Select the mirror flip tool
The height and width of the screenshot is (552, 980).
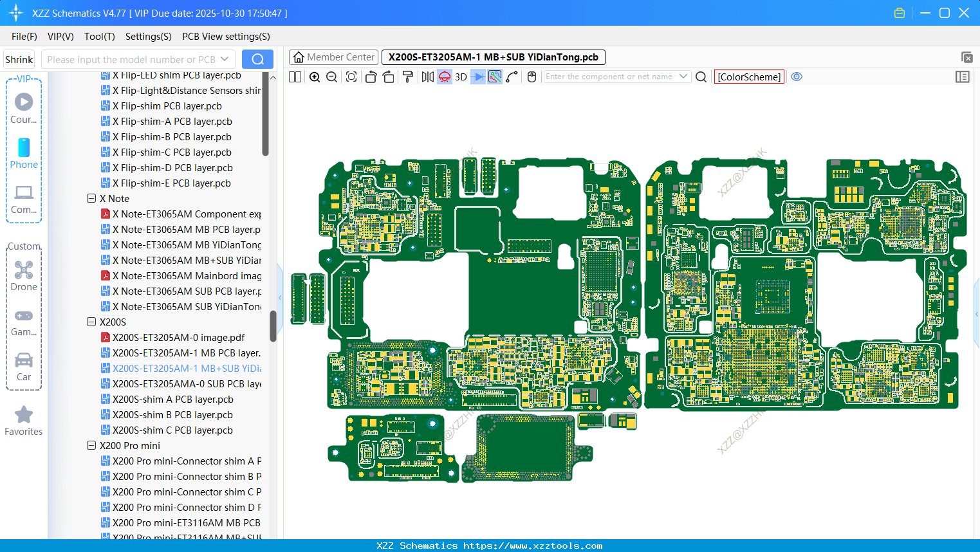point(427,77)
